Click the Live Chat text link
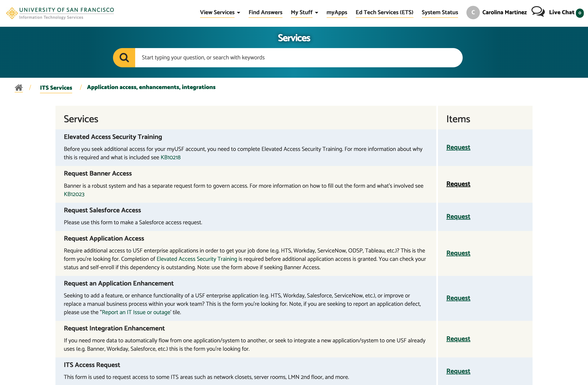Screen dimensions: 588x385 pyautogui.click(x=561, y=12)
